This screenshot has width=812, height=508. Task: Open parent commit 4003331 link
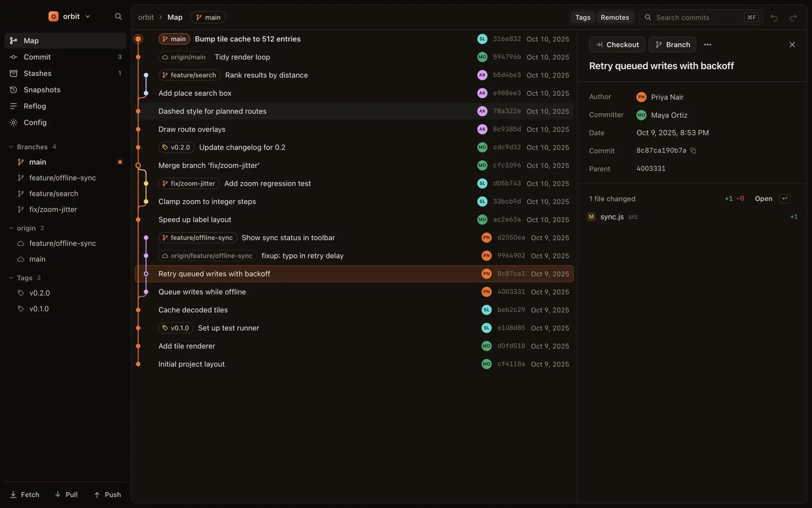point(651,168)
